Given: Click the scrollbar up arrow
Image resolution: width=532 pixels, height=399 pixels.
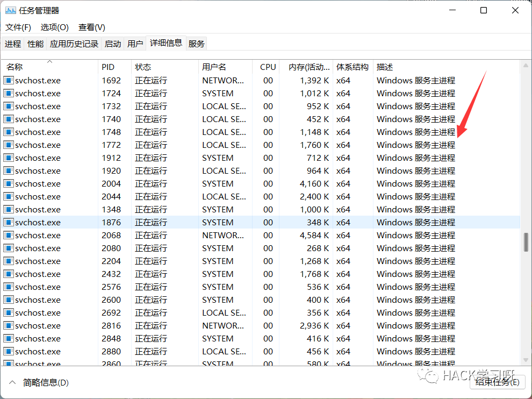Looking at the screenshot, I should 526,66.
